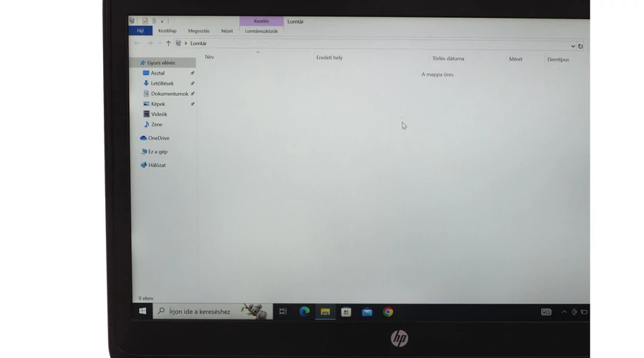The image size is (644, 358).
Task: Click the up-arrow navigation button
Action: (168, 44)
